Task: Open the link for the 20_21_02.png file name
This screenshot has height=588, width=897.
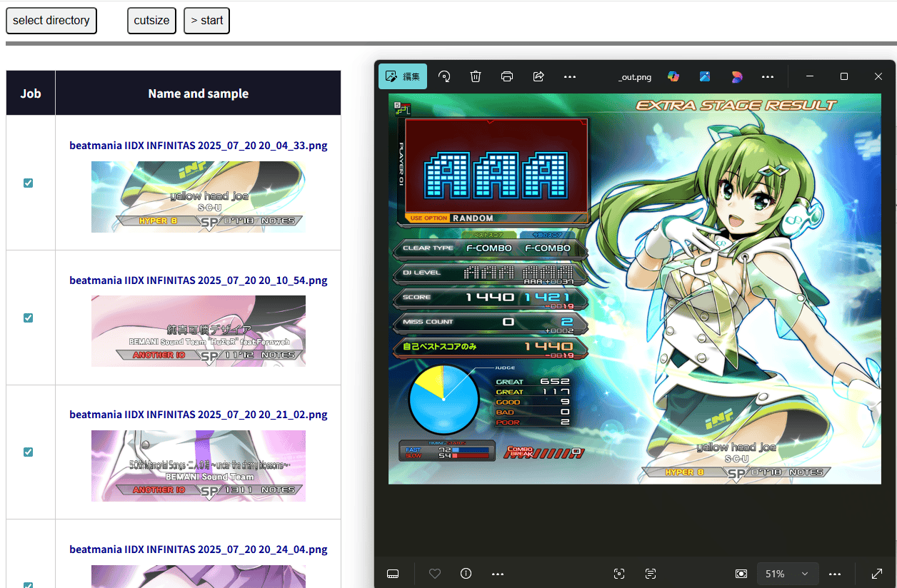Action: pyautogui.click(x=199, y=415)
